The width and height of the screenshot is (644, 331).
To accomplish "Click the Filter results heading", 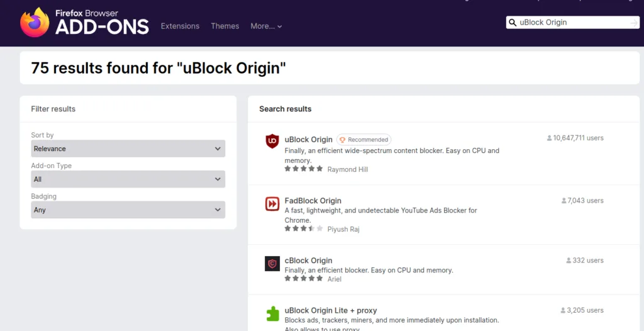I will (53, 109).
